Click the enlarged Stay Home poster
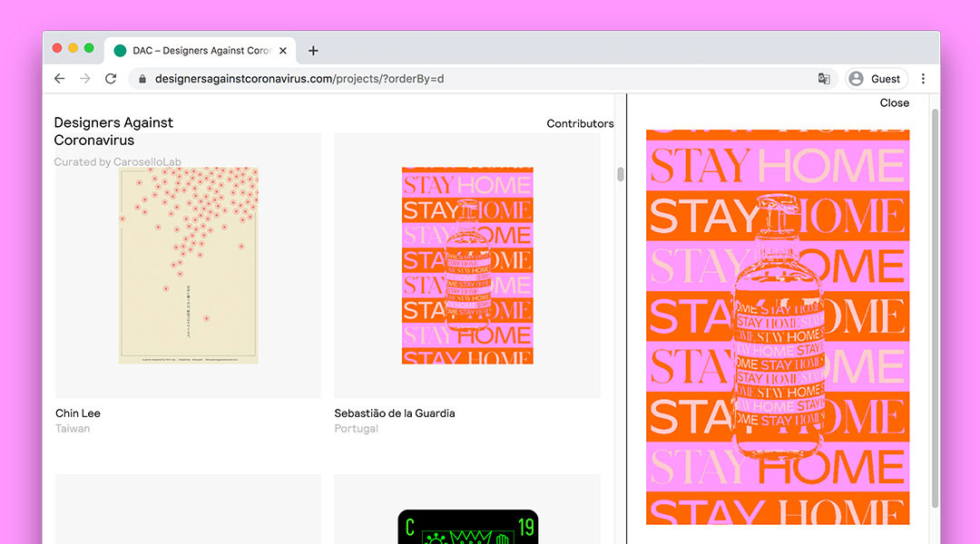980x544 pixels. coord(778,327)
